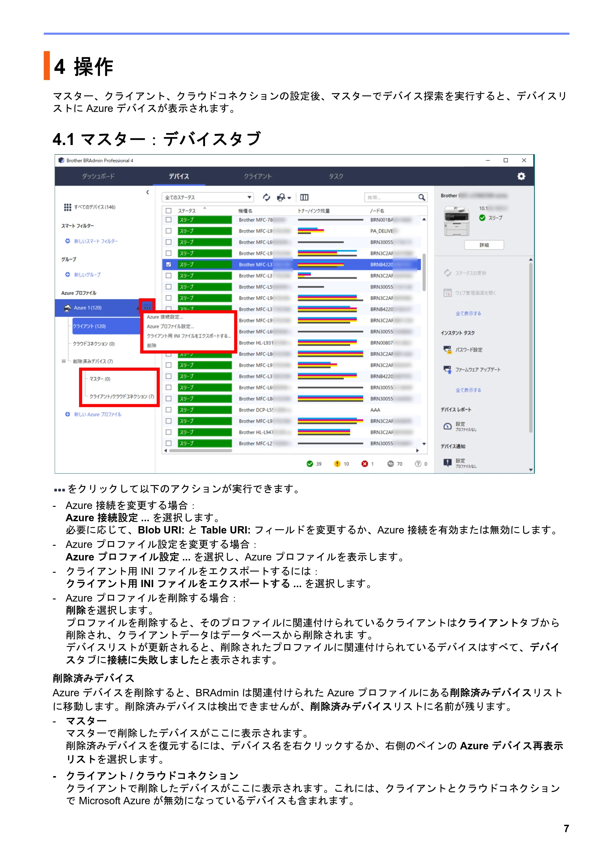Switch to the クライアント tab
Image resolution: width=613 pixels, height=868 pixels.
pyautogui.click(x=258, y=176)
